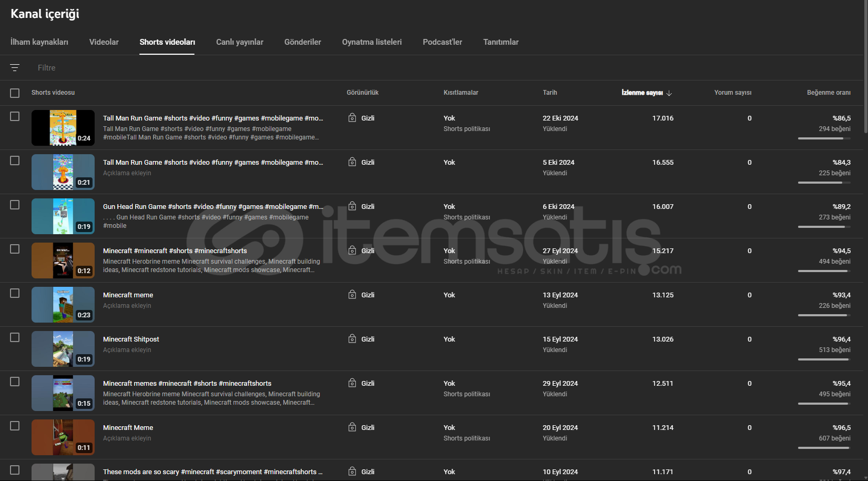Click the lock icon in Gun Head Run Game row
868x481 pixels.
click(352, 206)
